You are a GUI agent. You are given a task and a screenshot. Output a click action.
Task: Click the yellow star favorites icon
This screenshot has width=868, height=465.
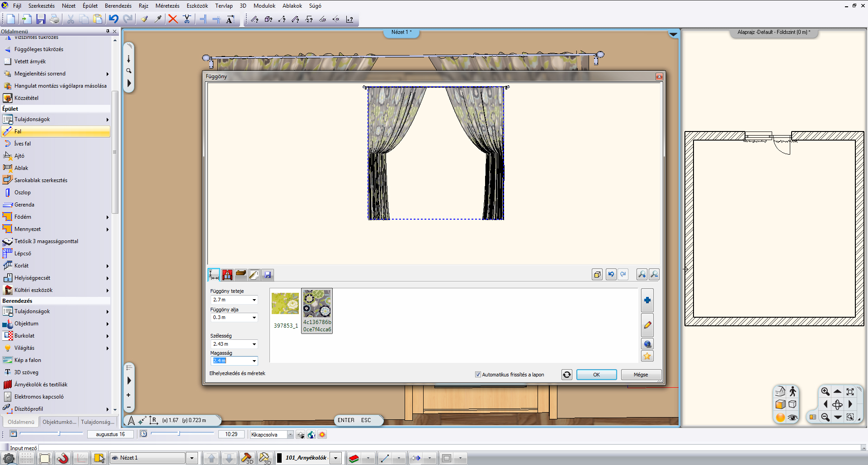click(647, 356)
